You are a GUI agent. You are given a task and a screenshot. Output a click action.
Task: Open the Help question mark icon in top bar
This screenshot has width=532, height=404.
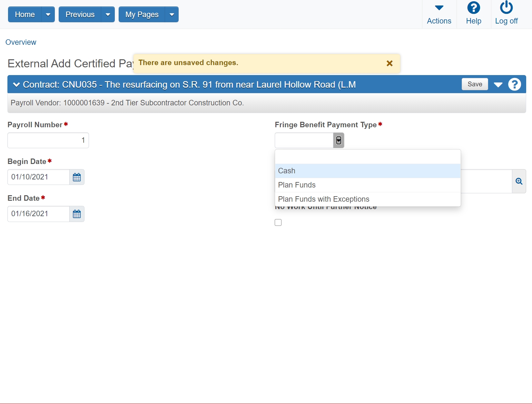474,8
